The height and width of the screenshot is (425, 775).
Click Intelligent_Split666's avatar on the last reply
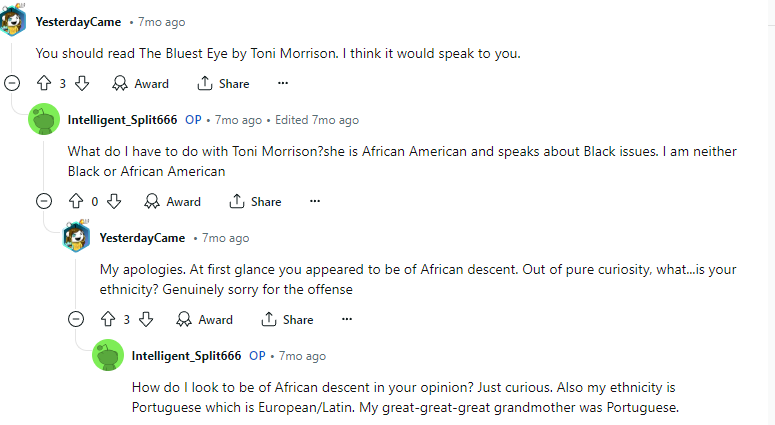click(x=108, y=356)
